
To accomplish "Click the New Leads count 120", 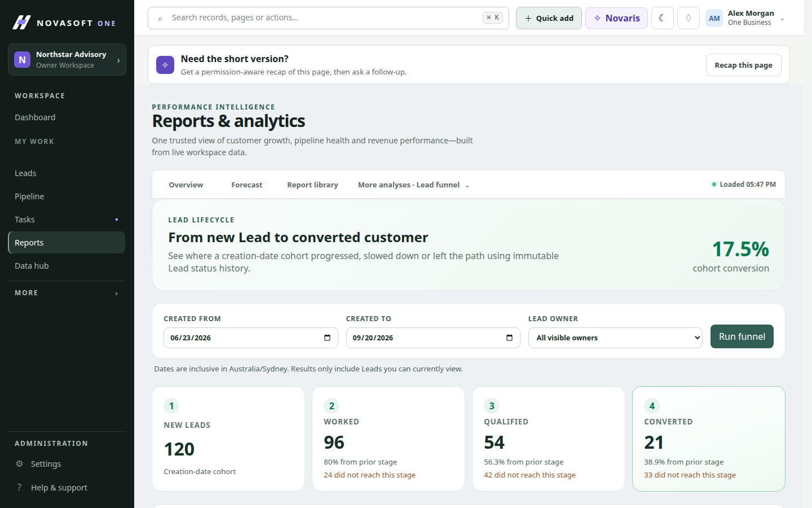I will click(x=179, y=449).
